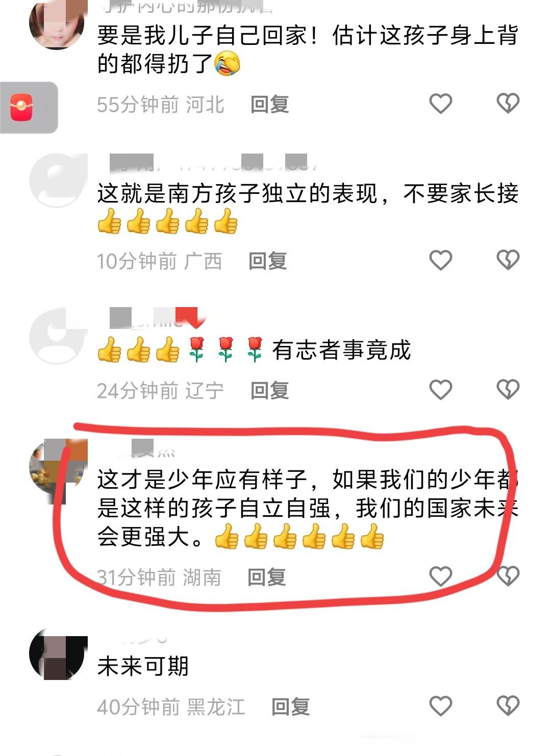This screenshot has width=551, height=756.
Task: Dislike the Guangxi comment with broken heart
Action: tap(508, 260)
